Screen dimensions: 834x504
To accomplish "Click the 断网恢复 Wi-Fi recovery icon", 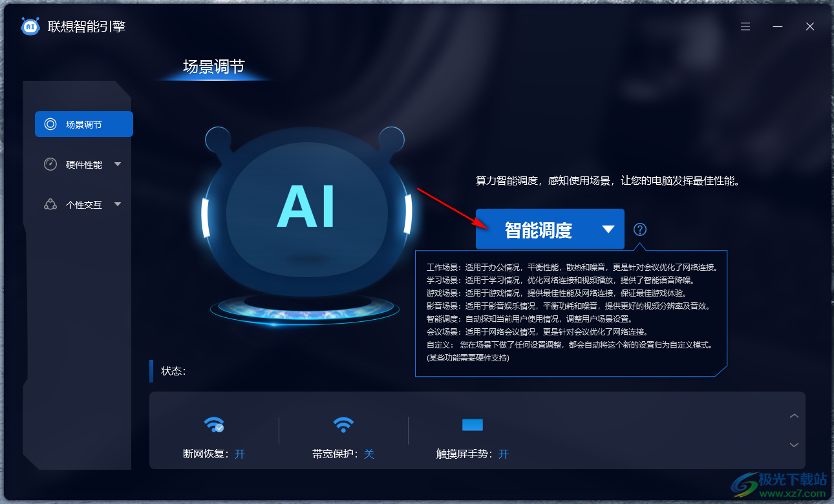I will [214, 424].
